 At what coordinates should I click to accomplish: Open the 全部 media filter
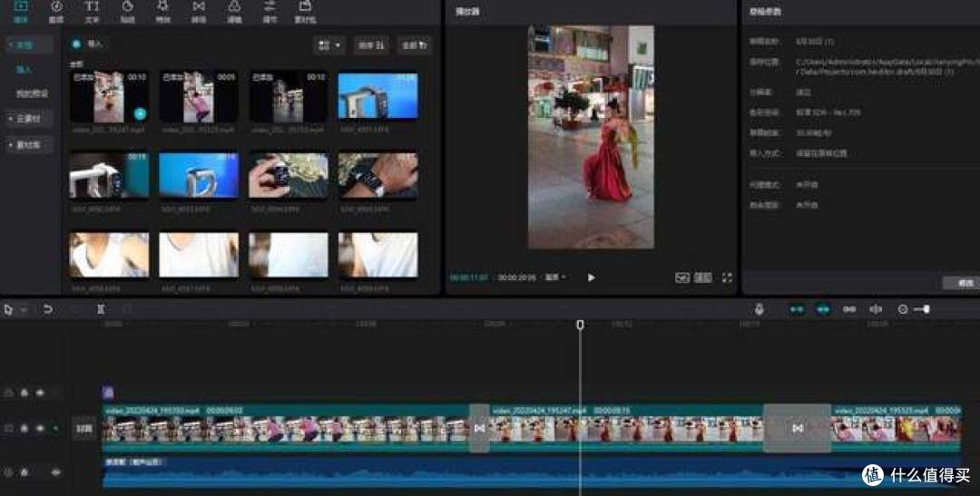pyautogui.click(x=415, y=45)
